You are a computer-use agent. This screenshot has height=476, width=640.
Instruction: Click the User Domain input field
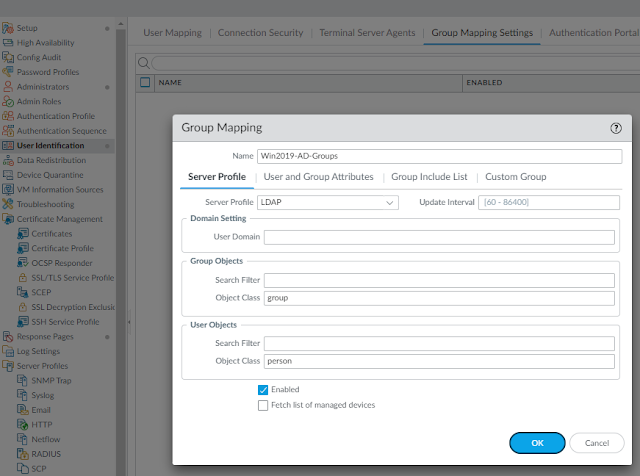[x=439, y=237]
